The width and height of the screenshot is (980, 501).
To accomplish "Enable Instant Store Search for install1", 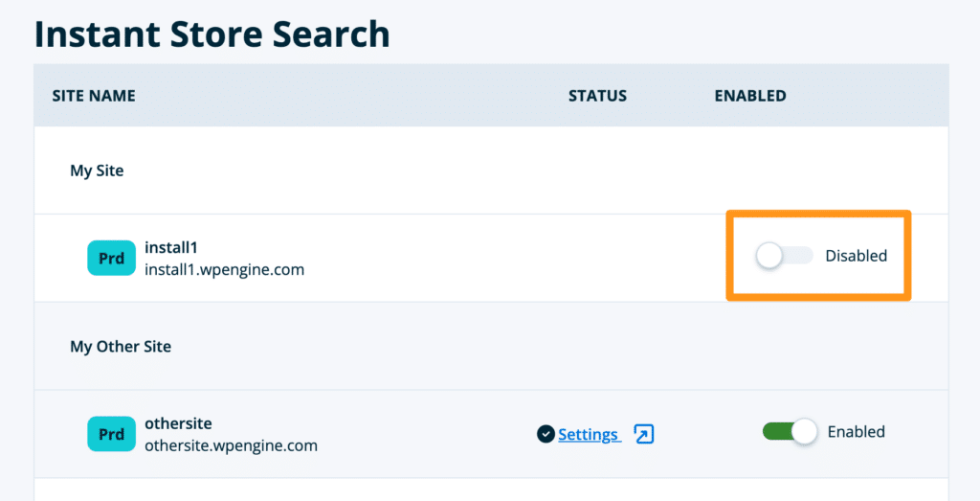I will point(783,256).
